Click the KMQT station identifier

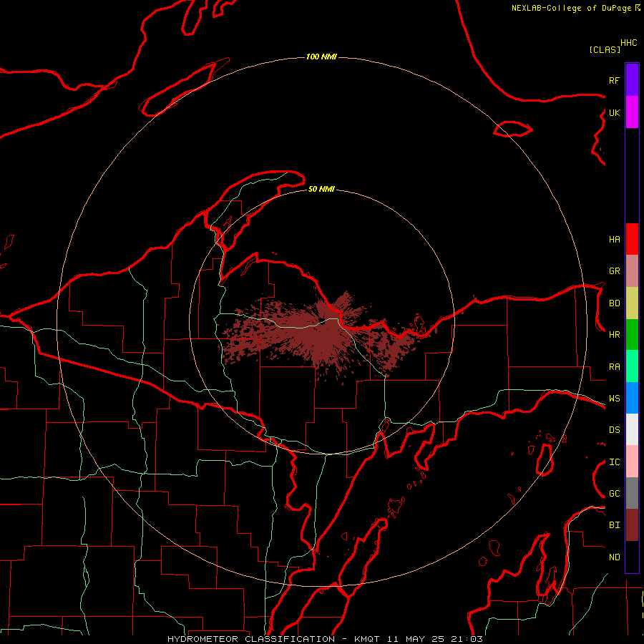click(x=367, y=639)
